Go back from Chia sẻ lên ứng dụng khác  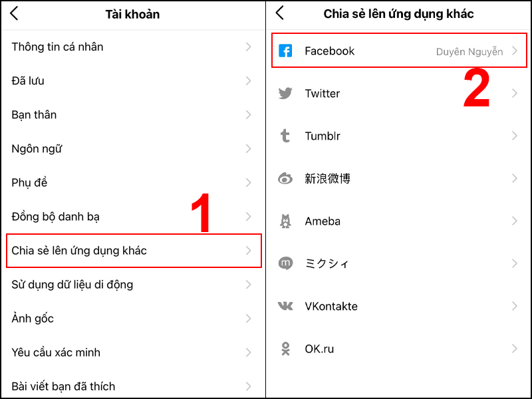click(279, 13)
